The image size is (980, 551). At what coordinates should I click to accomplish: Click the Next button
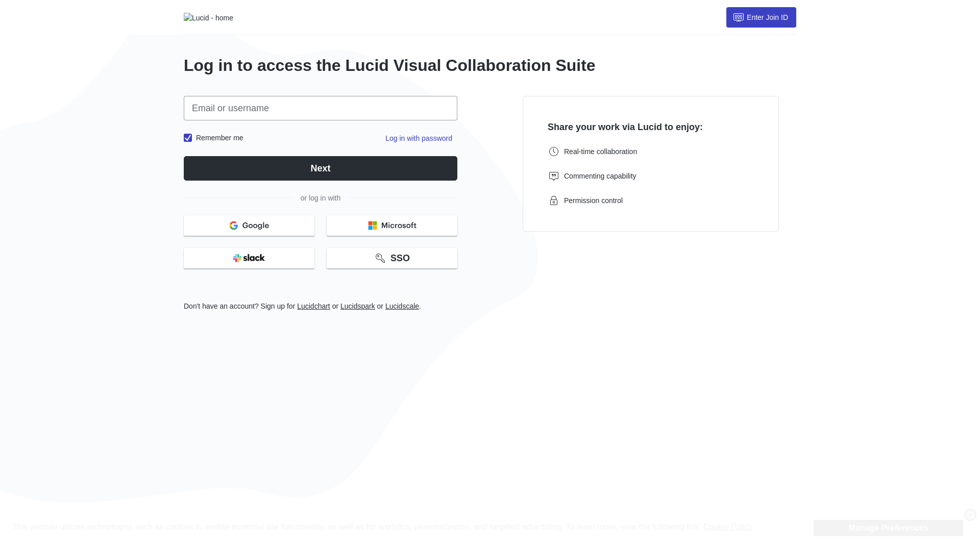coord(321,168)
